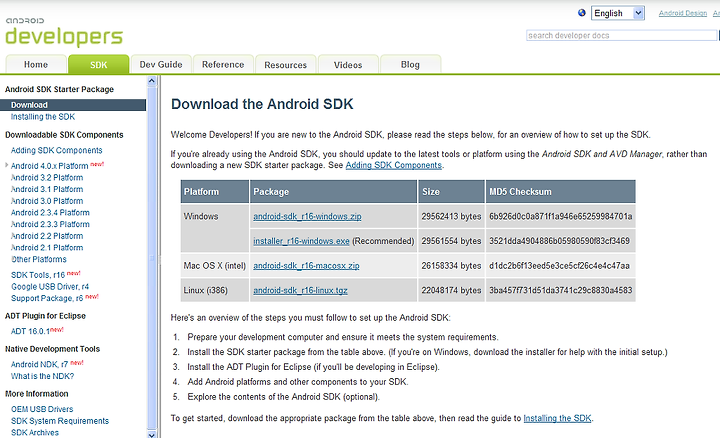Click the ADT Plugin for Eclipse heading
This screenshot has width=720, height=438.
(x=45, y=316)
